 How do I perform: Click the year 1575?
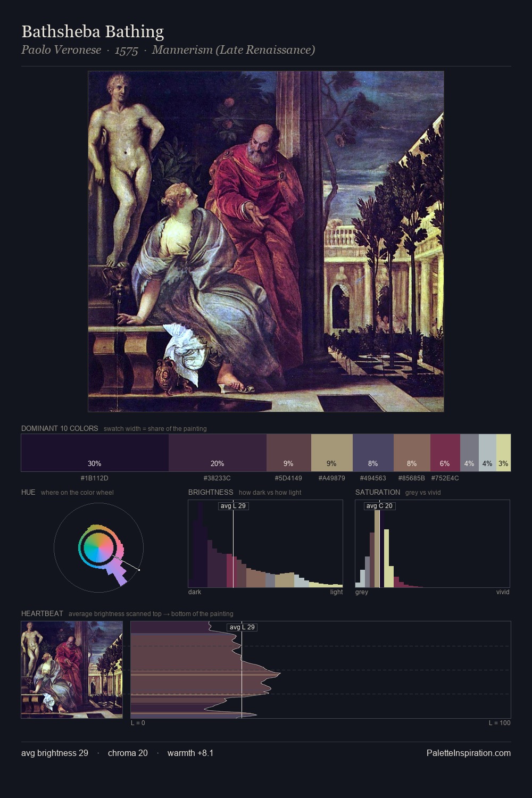click(127, 50)
